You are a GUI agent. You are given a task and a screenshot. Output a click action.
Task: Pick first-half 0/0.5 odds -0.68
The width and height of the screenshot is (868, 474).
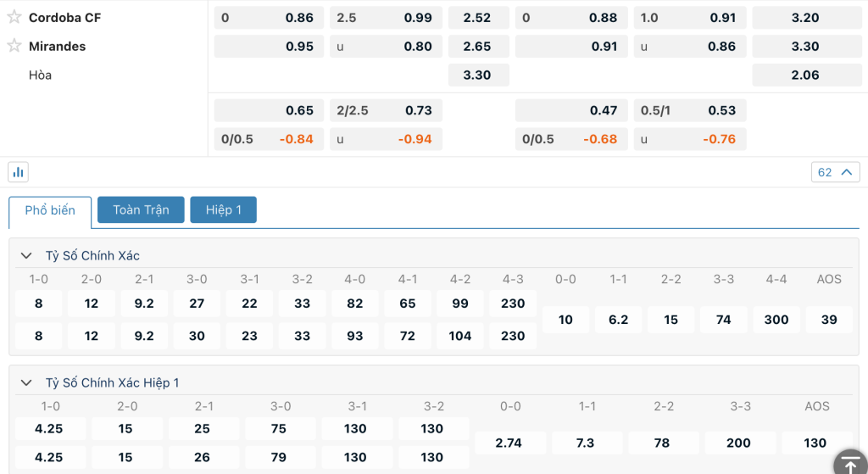coord(571,139)
